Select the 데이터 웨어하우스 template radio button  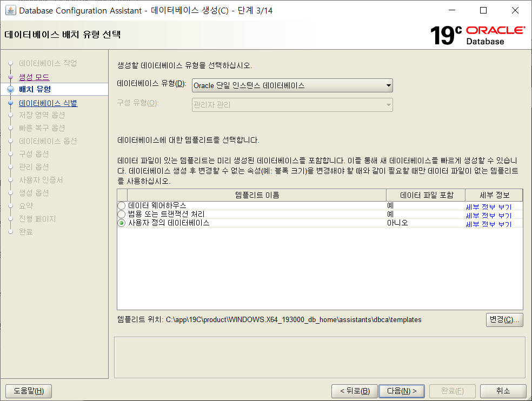(x=122, y=205)
